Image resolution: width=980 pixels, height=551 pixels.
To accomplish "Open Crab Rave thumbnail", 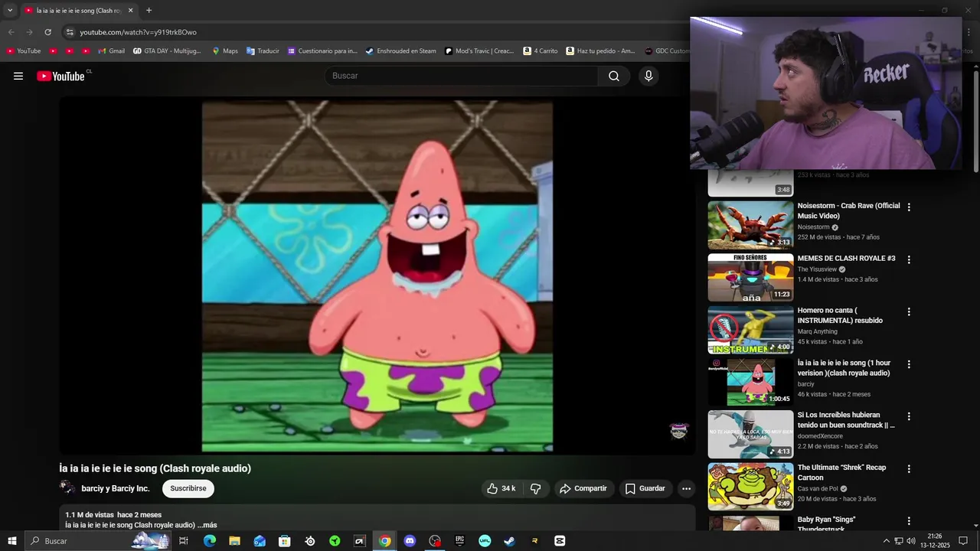I will tap(750, 225).
